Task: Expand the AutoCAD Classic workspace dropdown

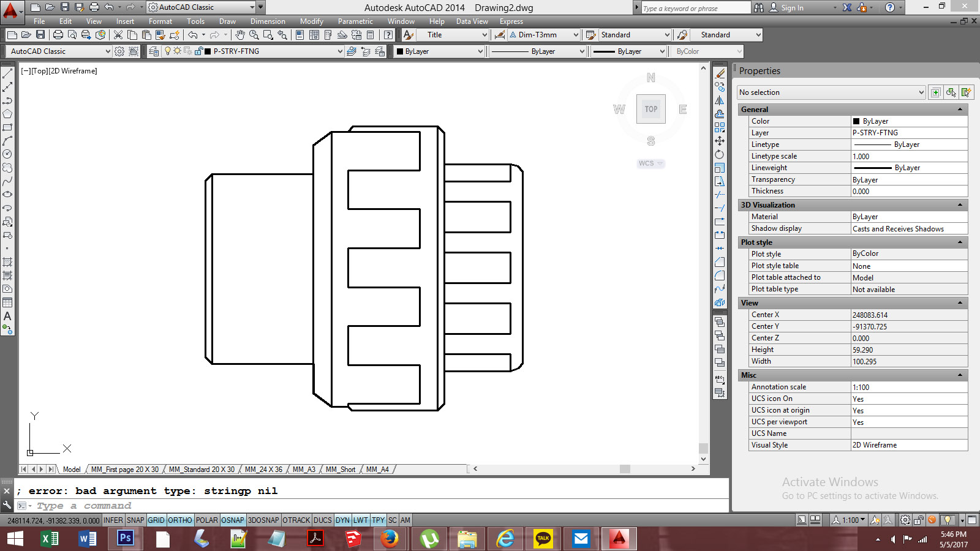Action: [x=108, y=51]
